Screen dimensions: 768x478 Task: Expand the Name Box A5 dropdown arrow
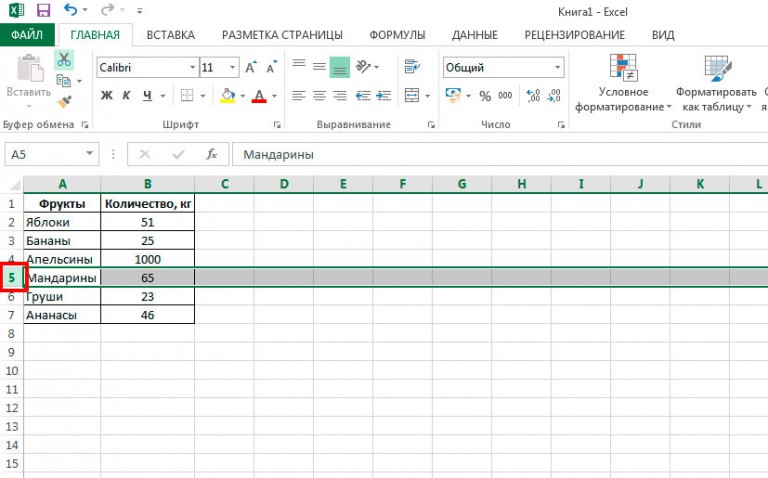pyautogui.click(x=90, y=153)
